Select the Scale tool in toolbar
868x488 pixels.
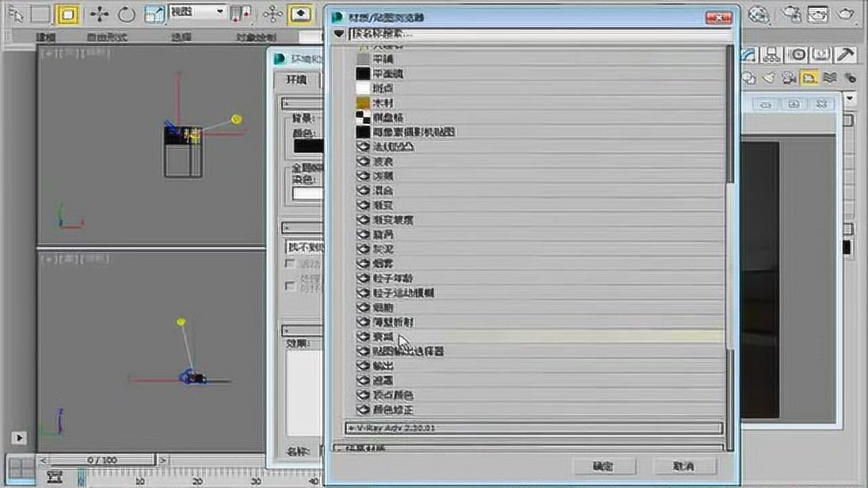155,14
